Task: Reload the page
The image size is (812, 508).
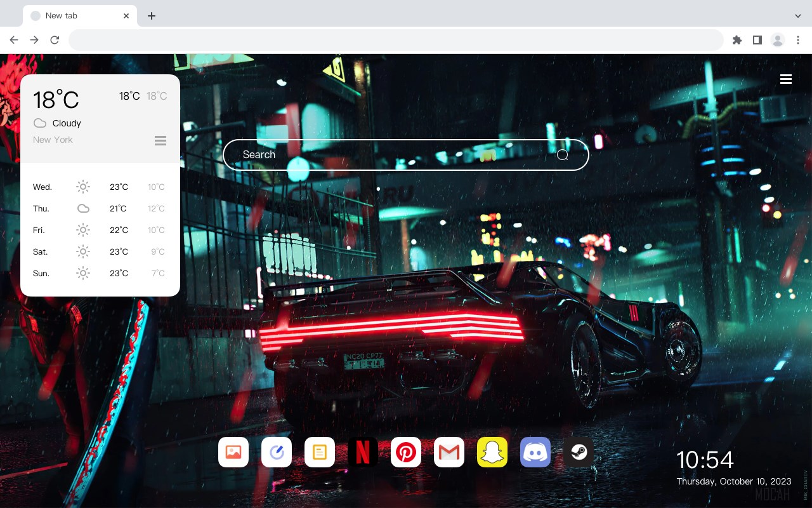Action: click(x=55, y=40)
